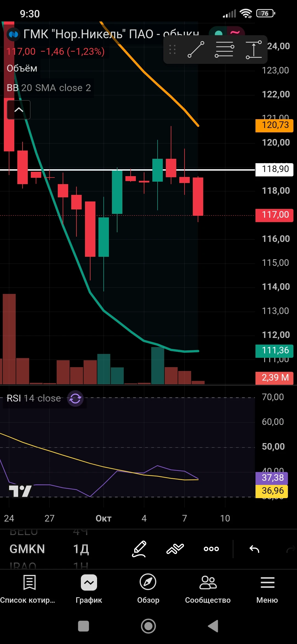Viewport: 297px width, 644px height.
Task: Tap the Окт date on time axis
Action: [103, 518]
